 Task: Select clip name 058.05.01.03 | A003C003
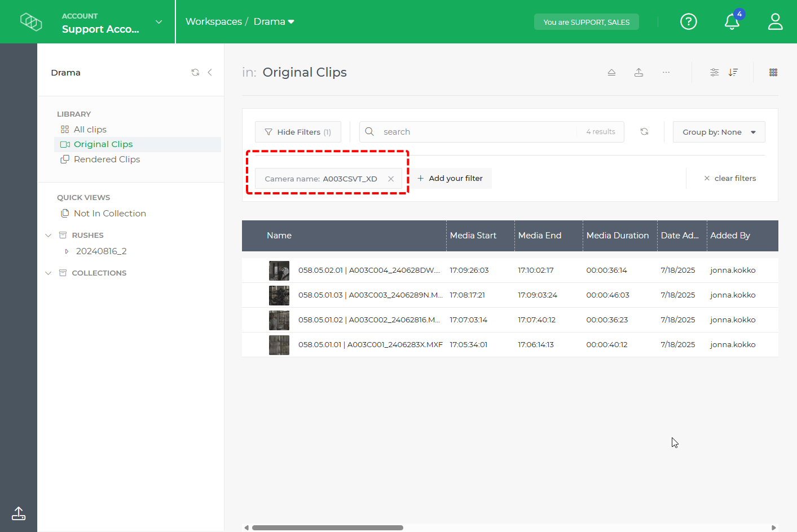point(371,295)
